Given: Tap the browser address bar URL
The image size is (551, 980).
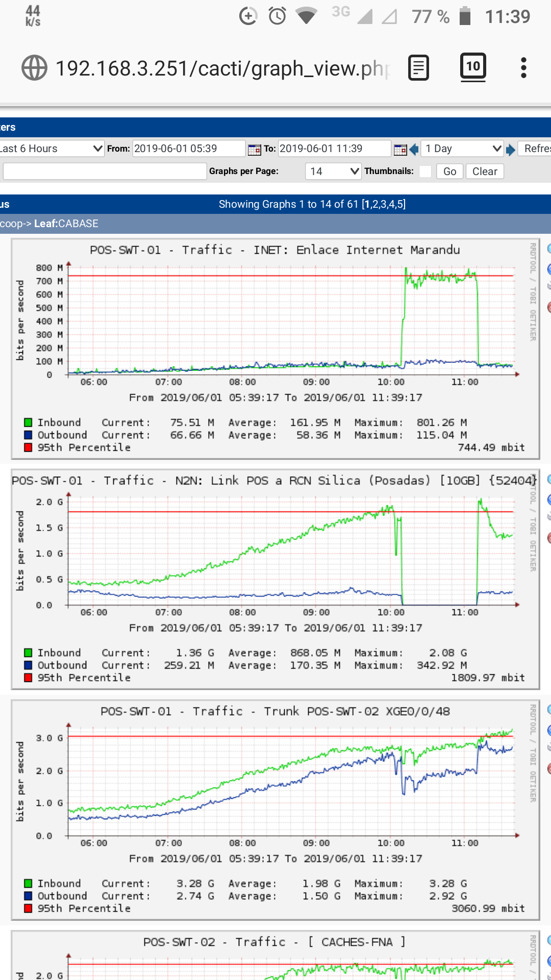Looking at the screenshot, I should pos(222,68).
